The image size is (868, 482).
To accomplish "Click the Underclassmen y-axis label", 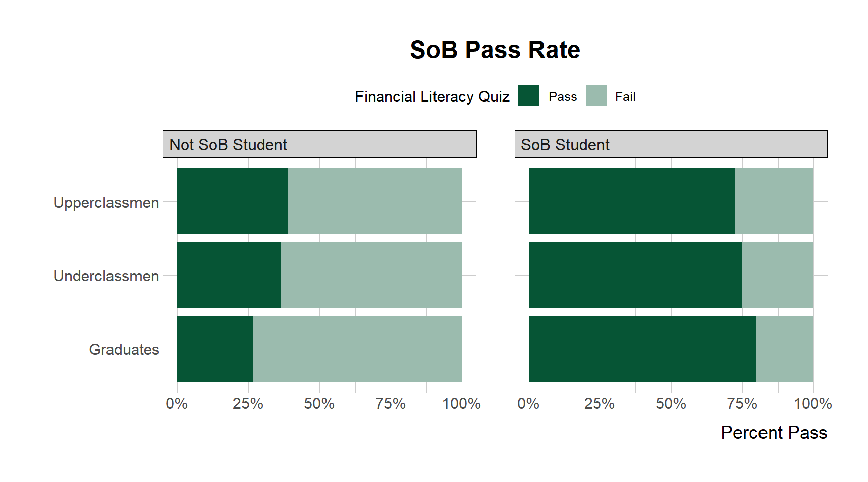I will (x=106, y=276).
